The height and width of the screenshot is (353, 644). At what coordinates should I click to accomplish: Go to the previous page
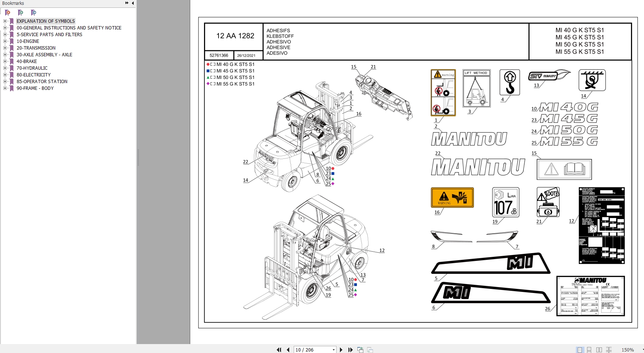tap(288, 350)
